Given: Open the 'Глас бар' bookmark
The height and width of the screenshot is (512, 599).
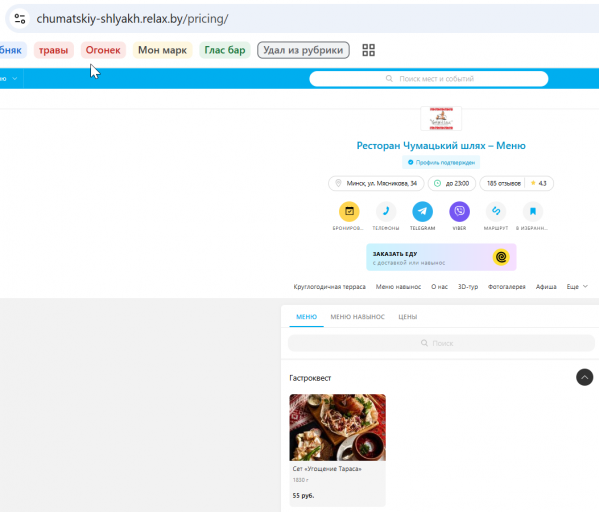Looking at the screenshot, I should tap(225, 50).
